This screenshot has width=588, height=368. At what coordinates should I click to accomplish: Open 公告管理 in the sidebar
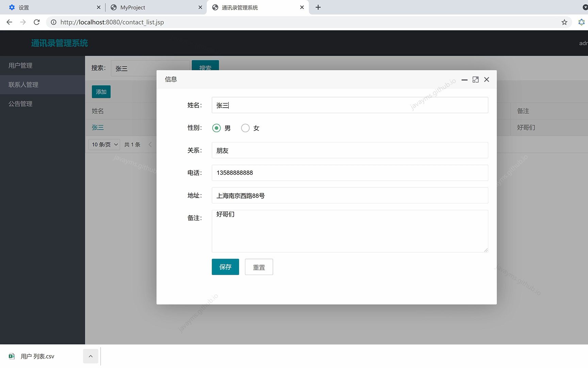(x=42, y=104)
